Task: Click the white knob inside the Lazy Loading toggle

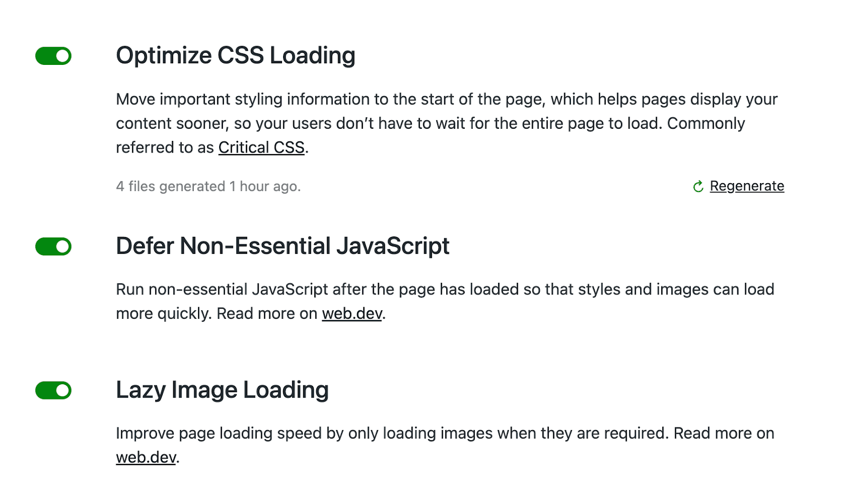Action: click(x=62, y=391)
